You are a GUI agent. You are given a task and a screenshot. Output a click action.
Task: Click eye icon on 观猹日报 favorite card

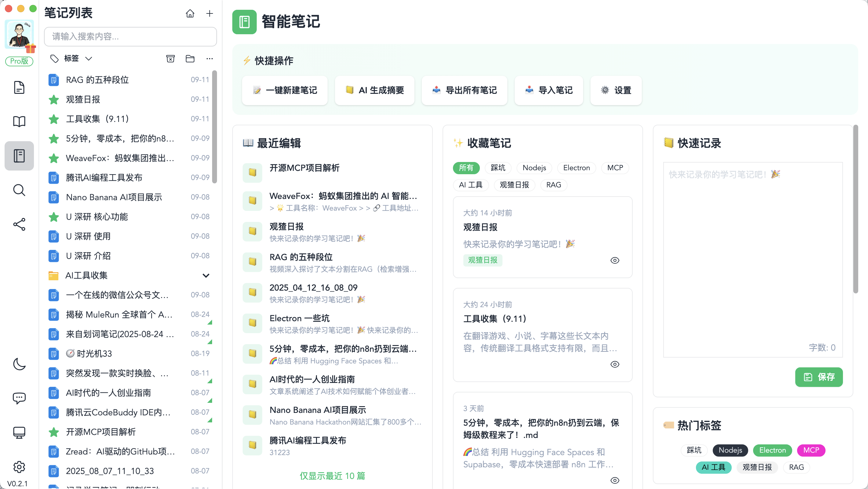click(615, 260)
